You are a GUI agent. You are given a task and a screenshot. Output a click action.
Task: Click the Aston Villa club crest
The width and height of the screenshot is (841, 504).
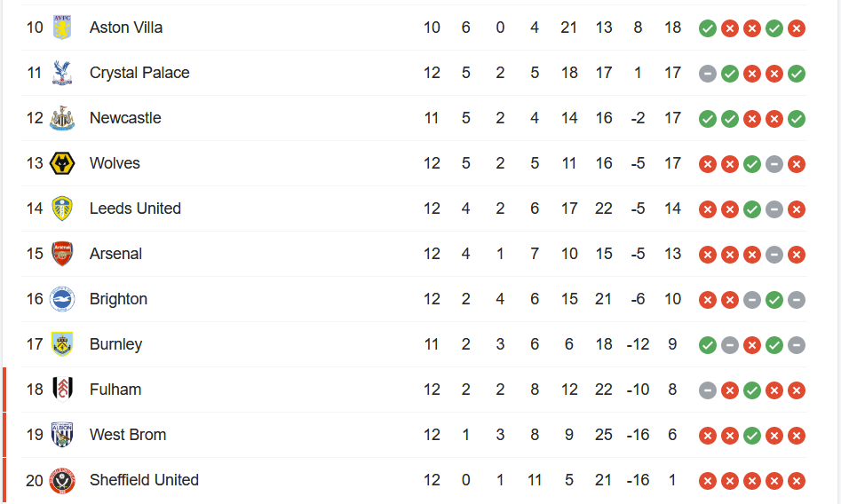[x=62, y=28]
